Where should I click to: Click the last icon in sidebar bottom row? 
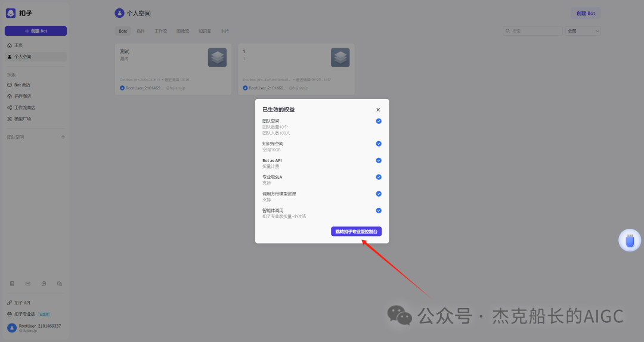coord(60,284)
